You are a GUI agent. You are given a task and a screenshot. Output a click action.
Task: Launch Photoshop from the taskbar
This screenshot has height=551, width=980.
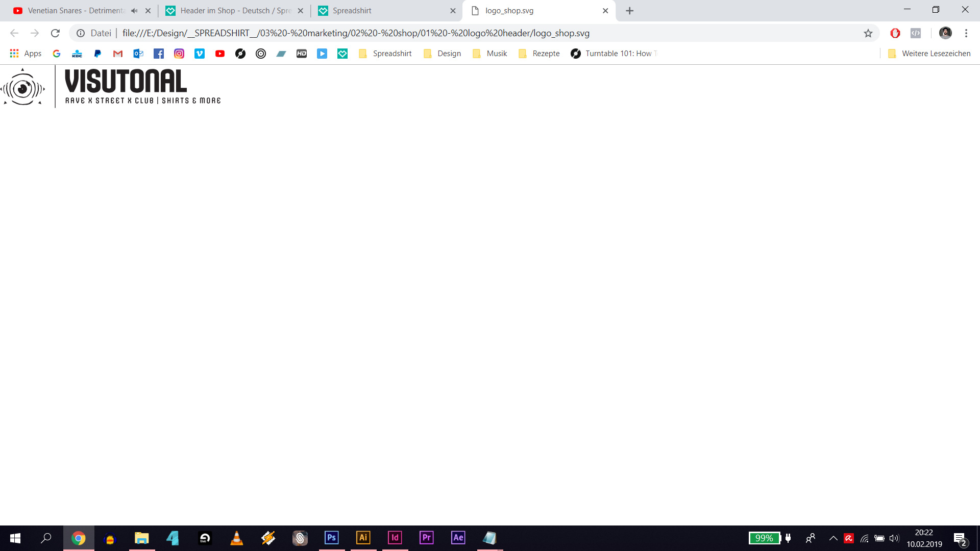pyautogui.click(x=332, y=538)
